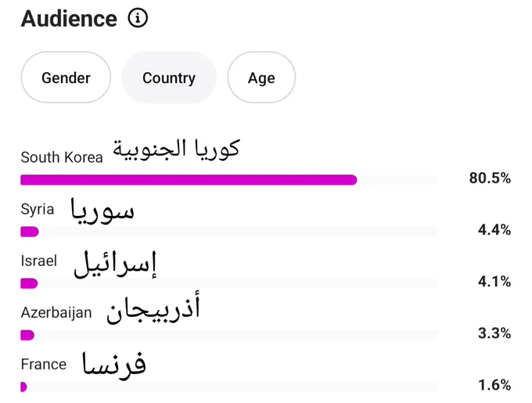Click the South Korea country label

62,157
